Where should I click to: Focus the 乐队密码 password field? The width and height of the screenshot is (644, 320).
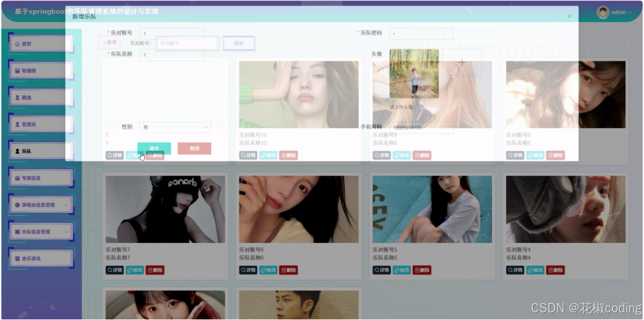pyautogui.click(x=422, y=34)
